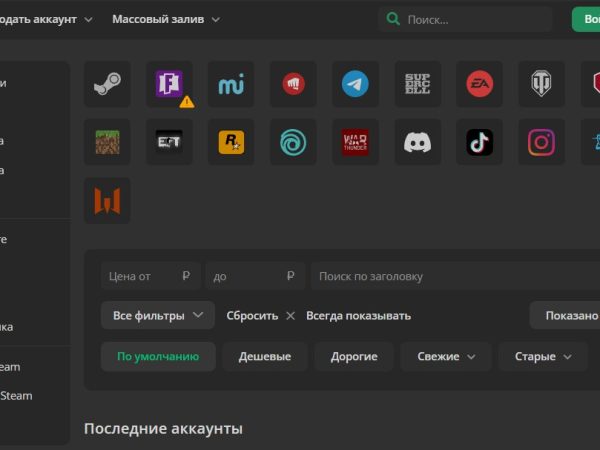Screen dimensions: 600x450
Task: Open the Все фильтры dropdown
Action: coord(158,315)
